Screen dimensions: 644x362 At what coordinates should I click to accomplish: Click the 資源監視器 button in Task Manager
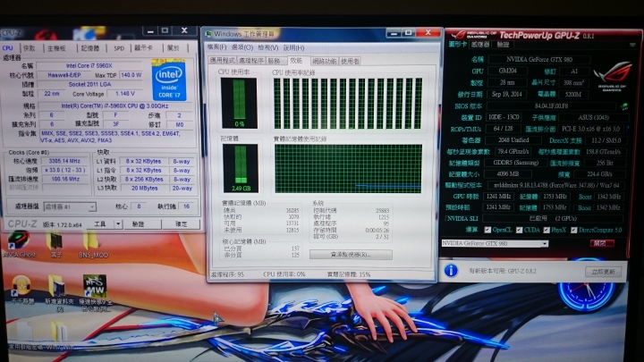351,255
